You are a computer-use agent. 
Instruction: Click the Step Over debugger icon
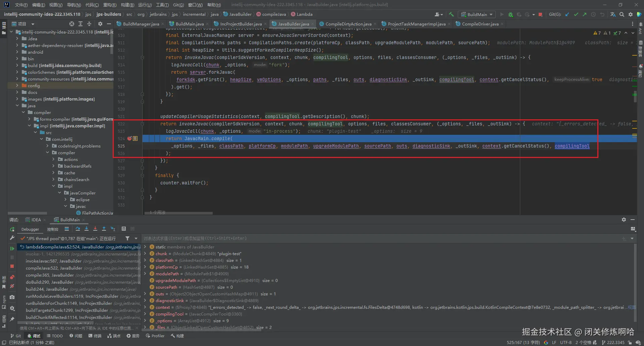pos(78,229)
